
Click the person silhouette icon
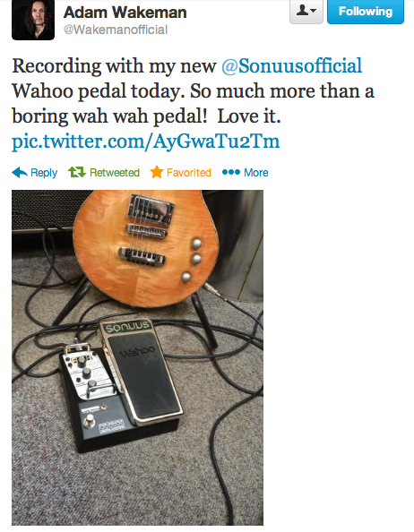point(302,11)
